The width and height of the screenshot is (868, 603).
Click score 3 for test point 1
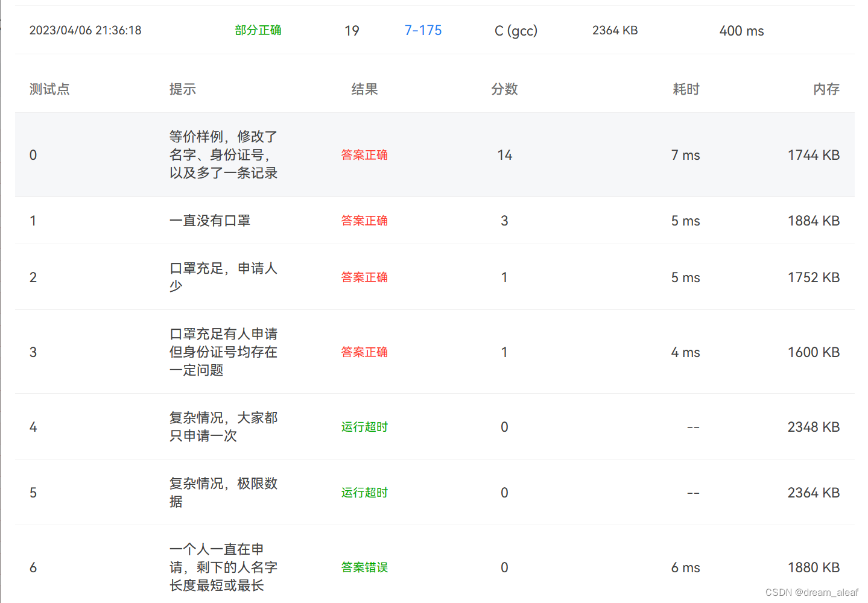click(504, 221)
